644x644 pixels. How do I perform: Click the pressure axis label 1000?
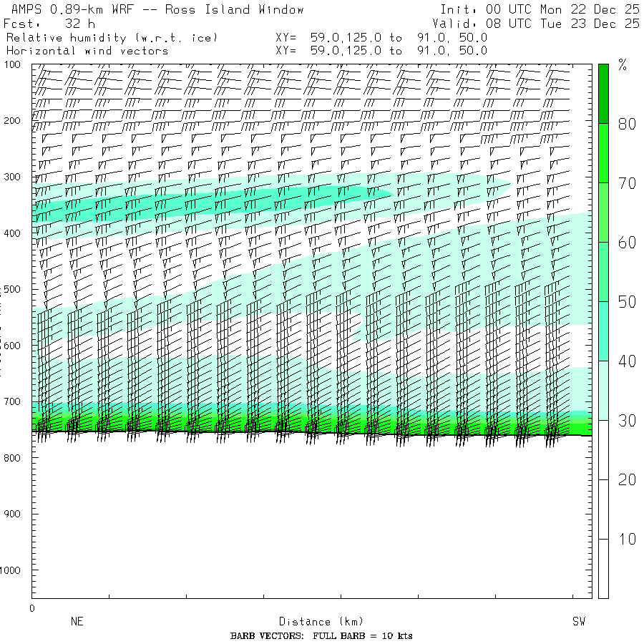coord(10,570)
